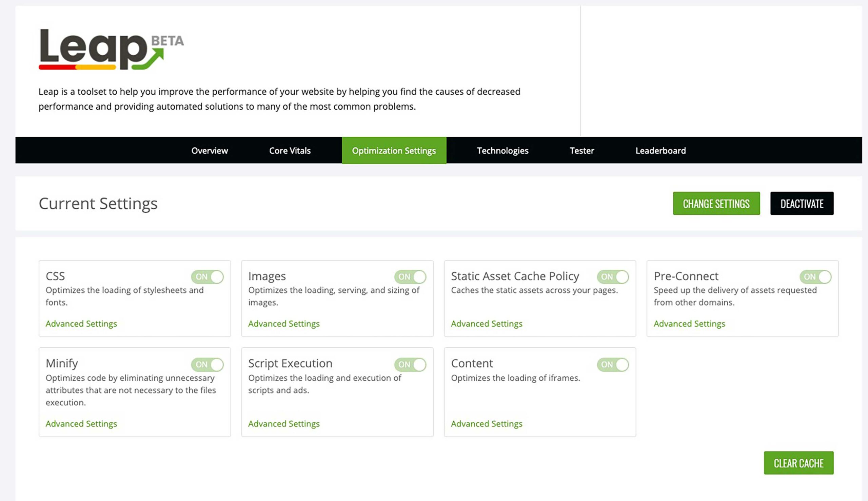This screenshot has width=868, height=501.
Task: Click 'Speed up the delivery of assets' description
Action: 735,296
